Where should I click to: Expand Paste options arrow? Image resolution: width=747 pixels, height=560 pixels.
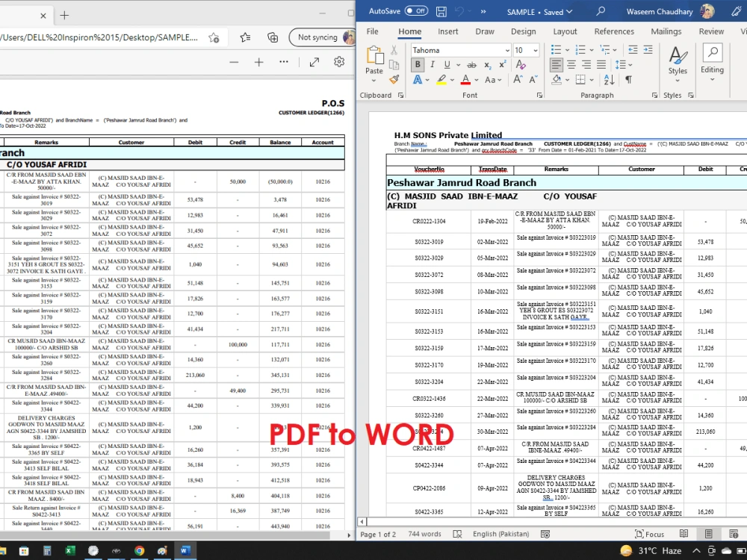(x=374, y=81)
